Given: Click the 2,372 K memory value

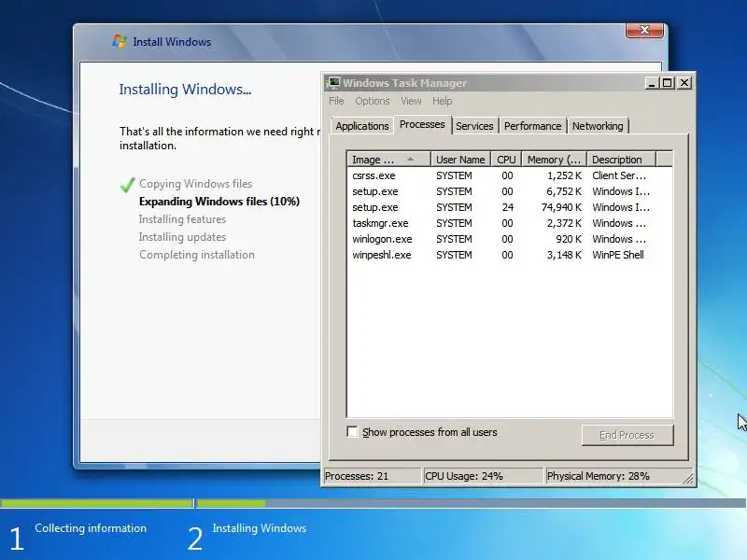Looking at the screenshot, I should click(x=564, y=223).
